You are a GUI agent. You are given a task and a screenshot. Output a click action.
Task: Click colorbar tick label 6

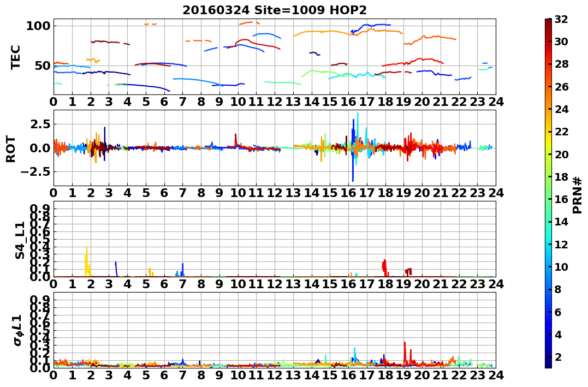click(558, 312)
